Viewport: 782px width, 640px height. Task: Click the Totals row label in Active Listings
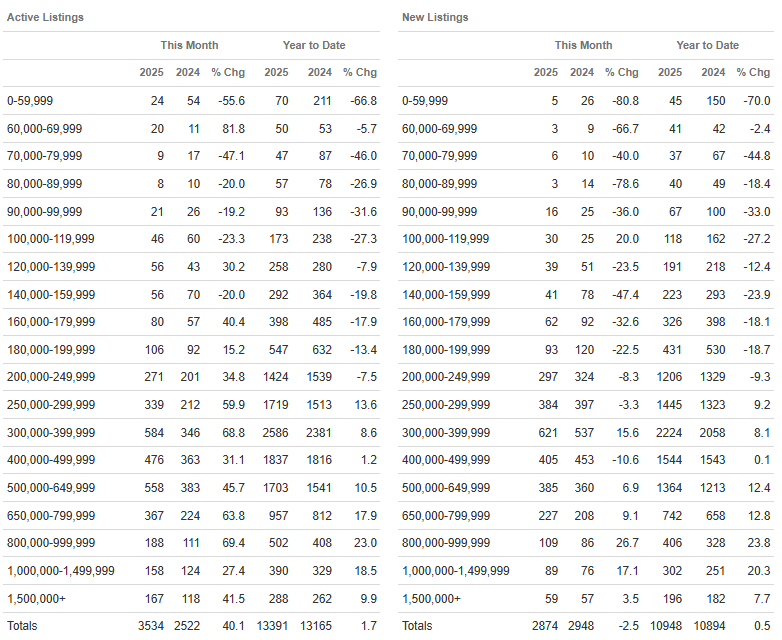click(x=22, y=626)
